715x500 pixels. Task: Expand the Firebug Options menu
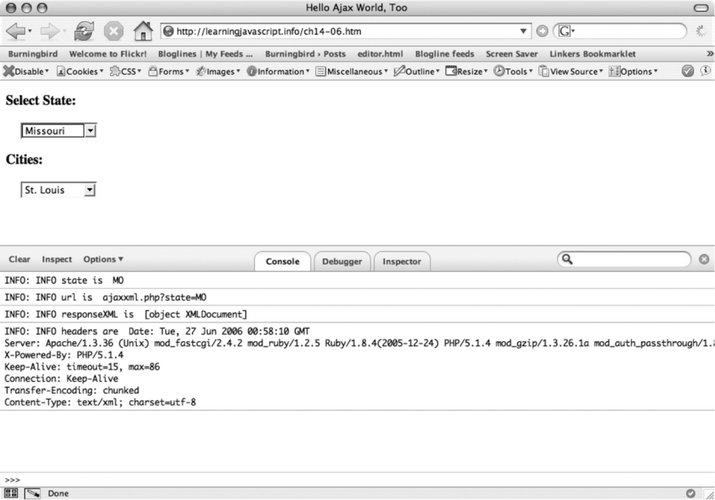pyautogui.click(x=103, y=259)
